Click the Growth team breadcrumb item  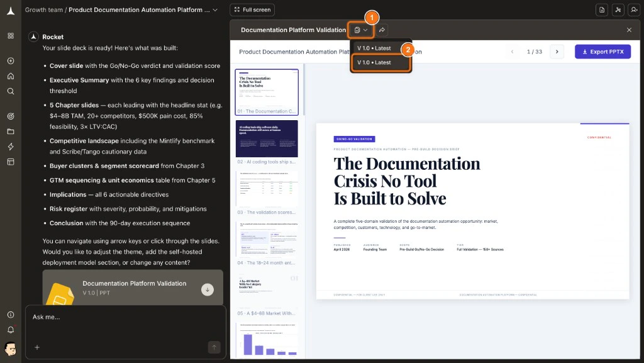pos(43,9)
